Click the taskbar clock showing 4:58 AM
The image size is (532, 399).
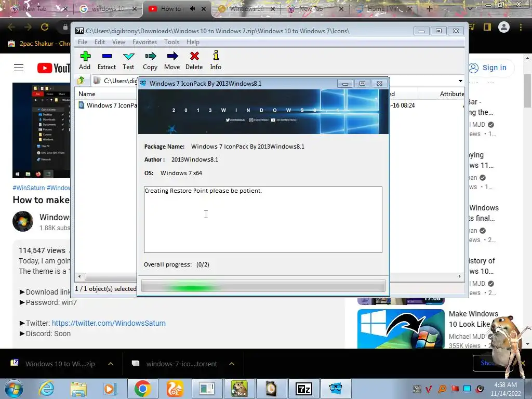pyautogui.click(x=506, y=389)
